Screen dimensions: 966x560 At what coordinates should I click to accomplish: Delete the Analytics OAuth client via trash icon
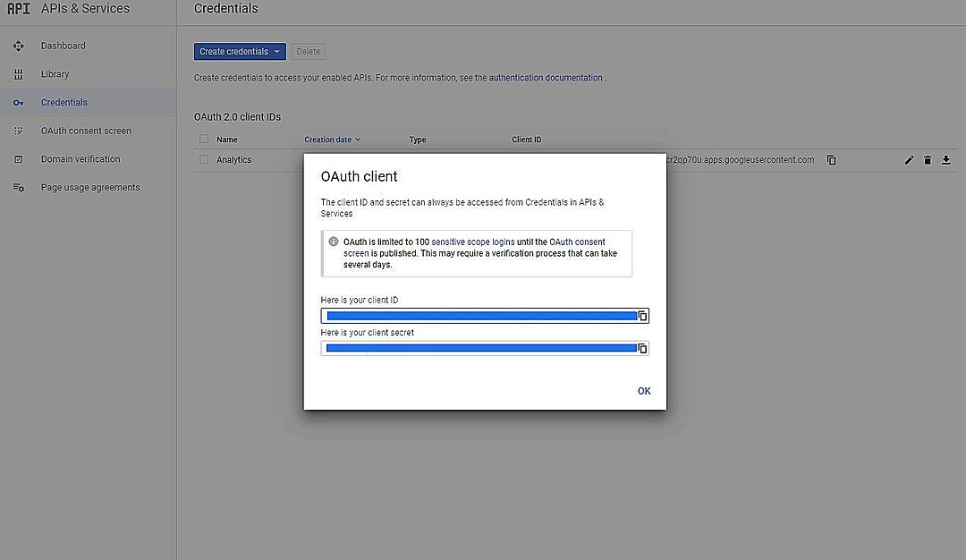pyautogui.click(x=928, y=160)
